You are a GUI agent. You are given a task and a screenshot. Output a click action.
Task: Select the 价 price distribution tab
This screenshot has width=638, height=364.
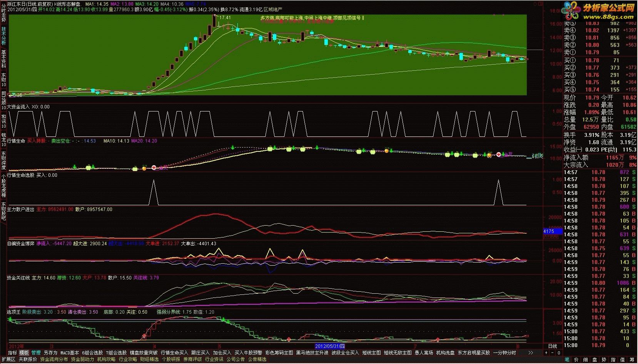(576, 360)
